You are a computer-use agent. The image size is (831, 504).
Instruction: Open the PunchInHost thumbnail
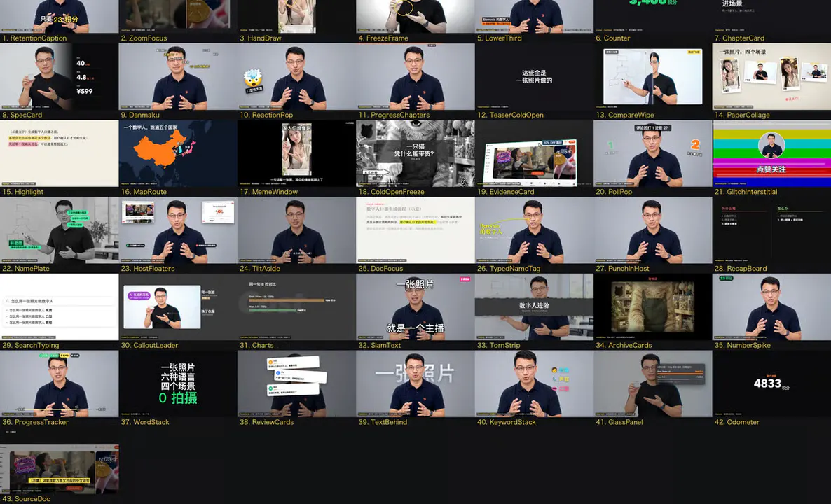point(653,230)
